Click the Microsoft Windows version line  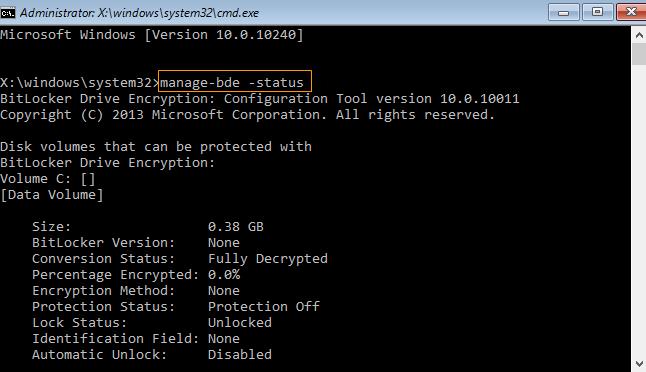pos(152,35)
